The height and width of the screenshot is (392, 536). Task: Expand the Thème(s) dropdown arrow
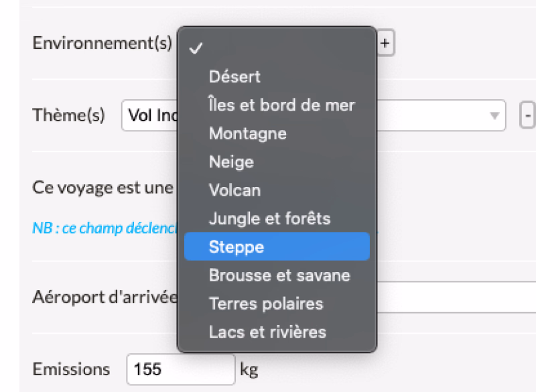pos(494,116)
